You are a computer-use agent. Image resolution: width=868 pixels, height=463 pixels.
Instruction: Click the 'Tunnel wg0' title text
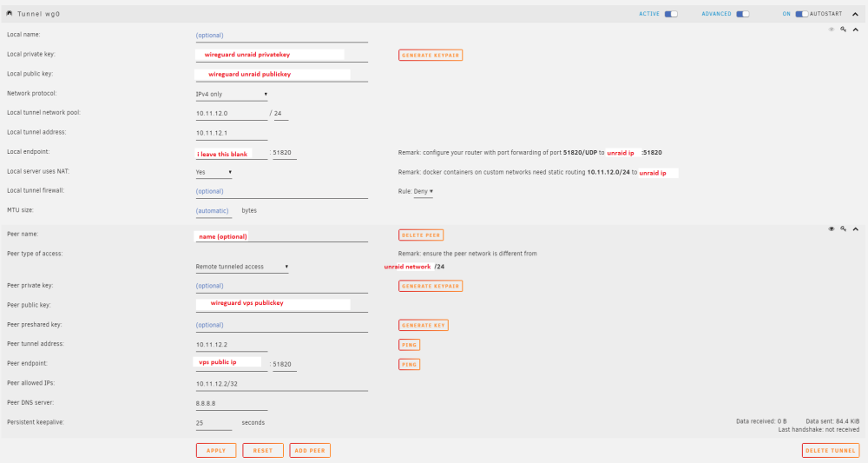coord(39,14)
